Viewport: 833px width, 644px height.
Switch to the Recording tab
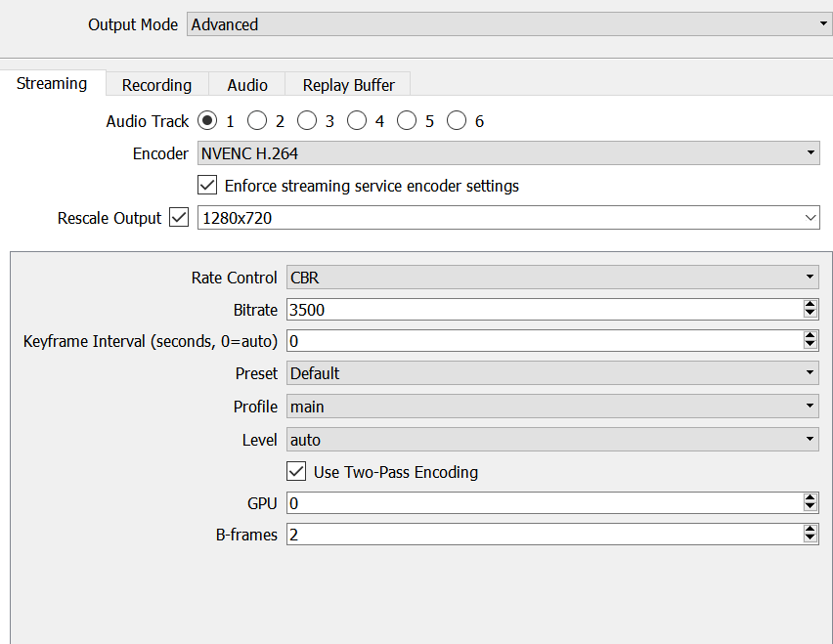tap(156, 85)
